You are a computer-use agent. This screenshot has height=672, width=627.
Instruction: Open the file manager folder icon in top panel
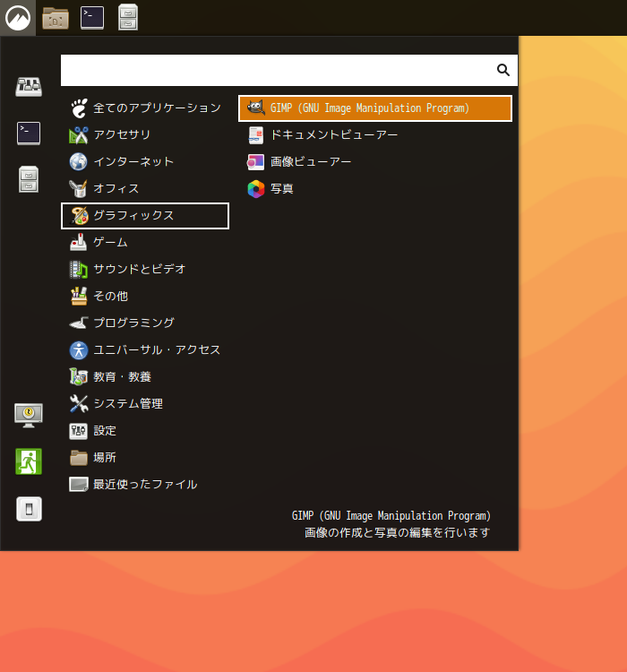click(x=56, y=18)
